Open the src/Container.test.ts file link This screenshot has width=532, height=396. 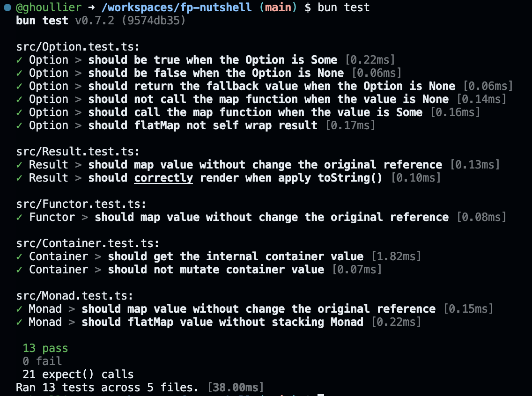coord(87,243)
